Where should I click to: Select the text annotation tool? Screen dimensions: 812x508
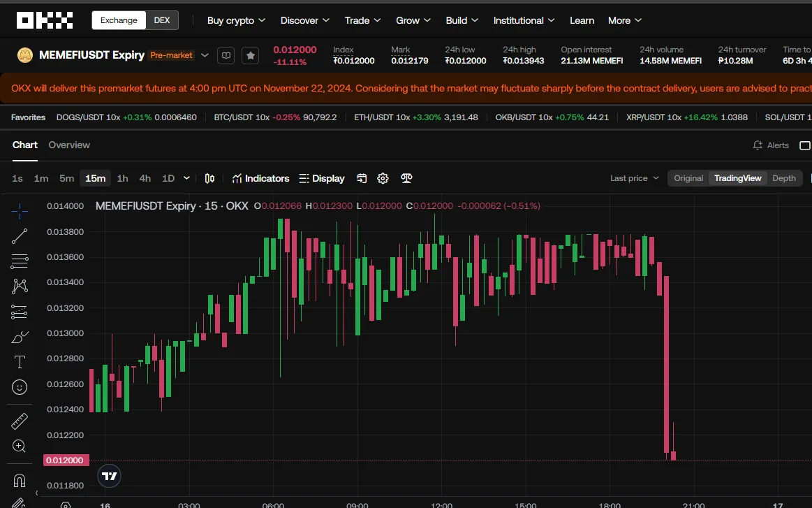(x=19, y=362)
